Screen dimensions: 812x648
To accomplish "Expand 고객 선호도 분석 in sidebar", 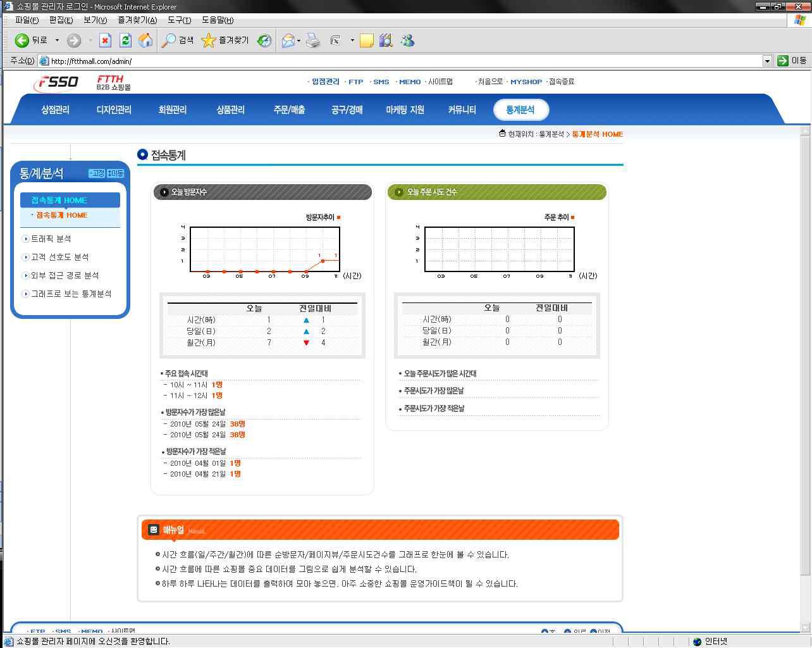I will (56, 257).
